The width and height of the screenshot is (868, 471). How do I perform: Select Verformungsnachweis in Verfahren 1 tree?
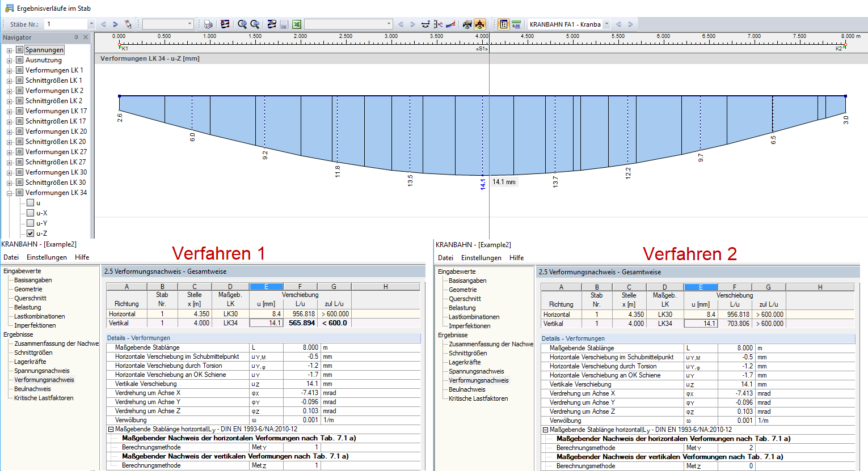point(44,380)
